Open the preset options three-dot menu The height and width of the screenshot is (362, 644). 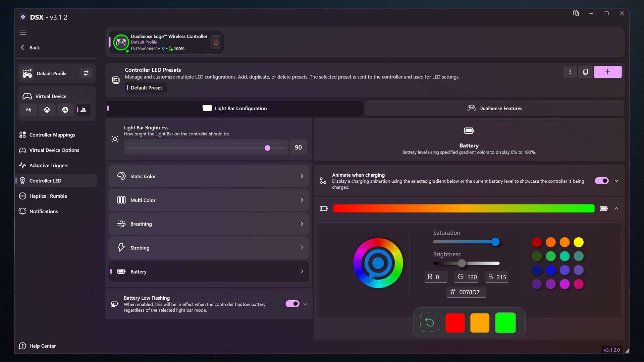coord(570,72)
